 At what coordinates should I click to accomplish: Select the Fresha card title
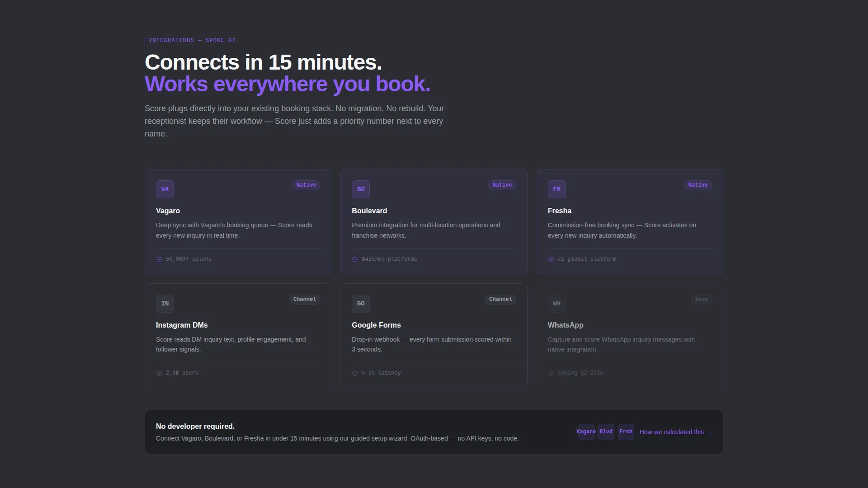click(560, 211)
